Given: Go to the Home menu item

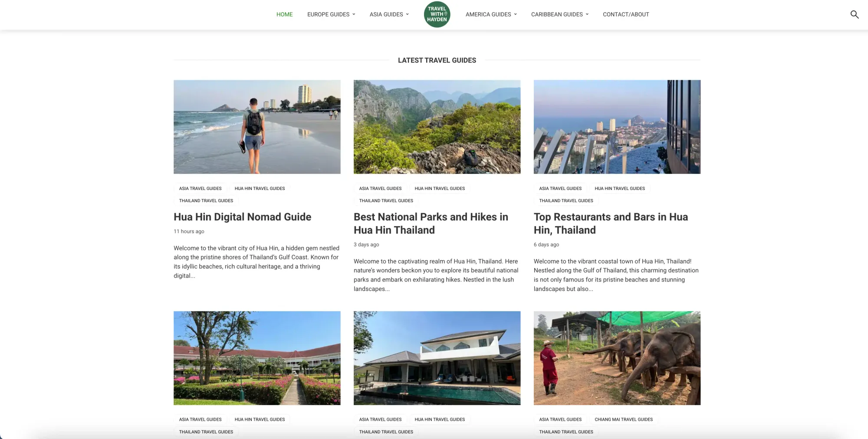Looking at the screenshot, I should [284, 14].
